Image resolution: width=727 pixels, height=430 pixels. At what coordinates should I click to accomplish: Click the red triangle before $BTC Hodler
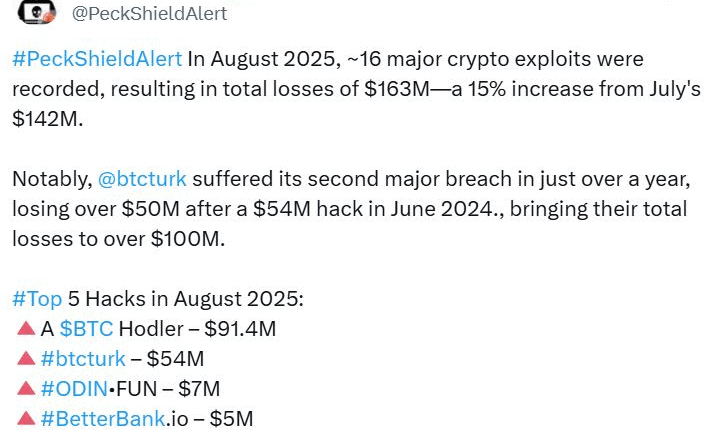coord(27,328)
